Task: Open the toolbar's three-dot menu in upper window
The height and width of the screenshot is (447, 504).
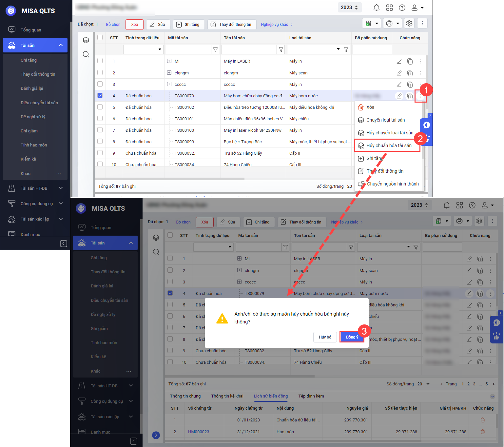Action: point(422,23)
